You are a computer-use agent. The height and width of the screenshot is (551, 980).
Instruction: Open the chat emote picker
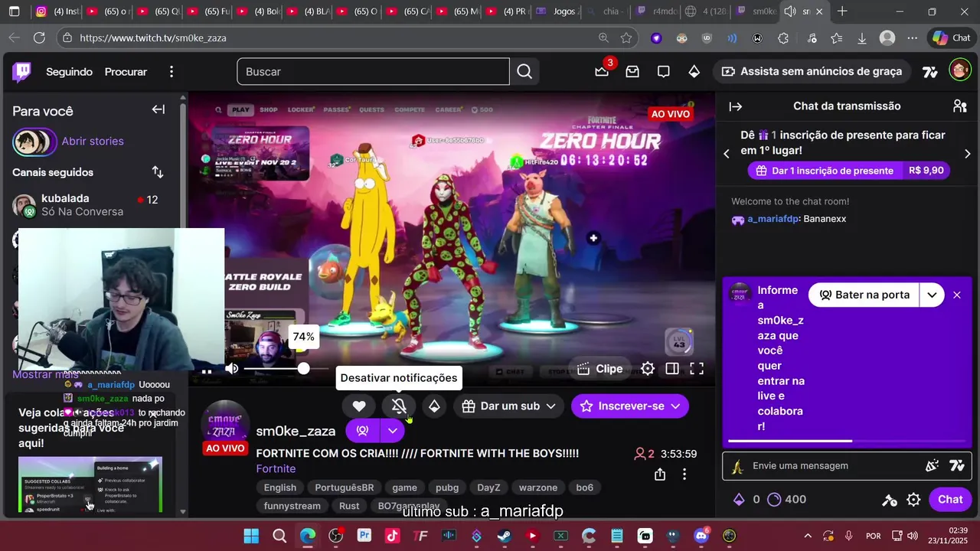[932, 465]
